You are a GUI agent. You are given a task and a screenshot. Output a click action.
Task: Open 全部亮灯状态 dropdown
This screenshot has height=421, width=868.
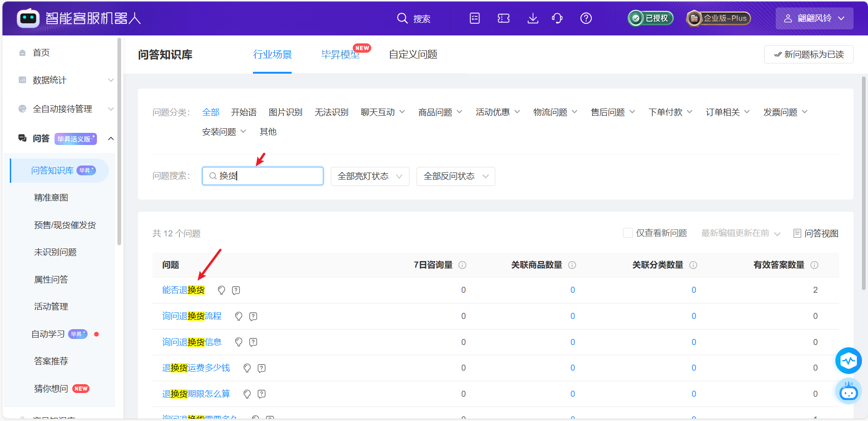point(370,176)
